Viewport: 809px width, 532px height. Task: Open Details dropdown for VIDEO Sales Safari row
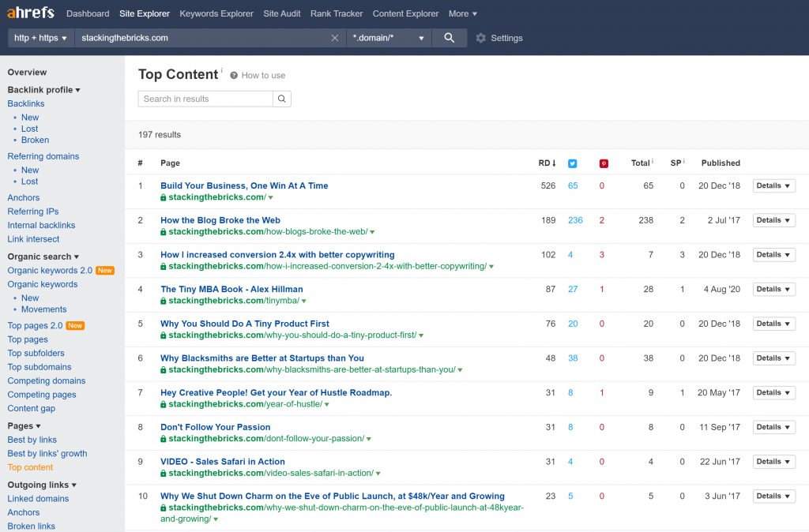coord(774,462)
